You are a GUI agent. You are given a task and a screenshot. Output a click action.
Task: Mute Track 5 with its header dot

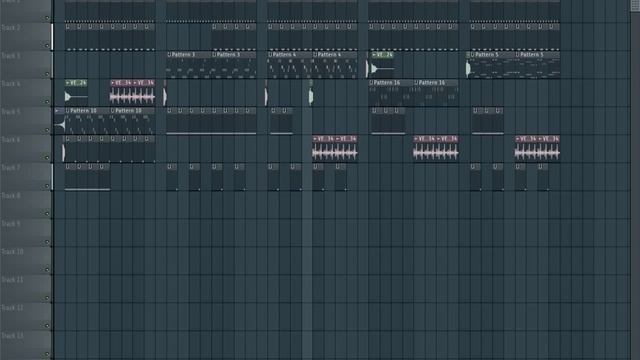click(47, 130)
